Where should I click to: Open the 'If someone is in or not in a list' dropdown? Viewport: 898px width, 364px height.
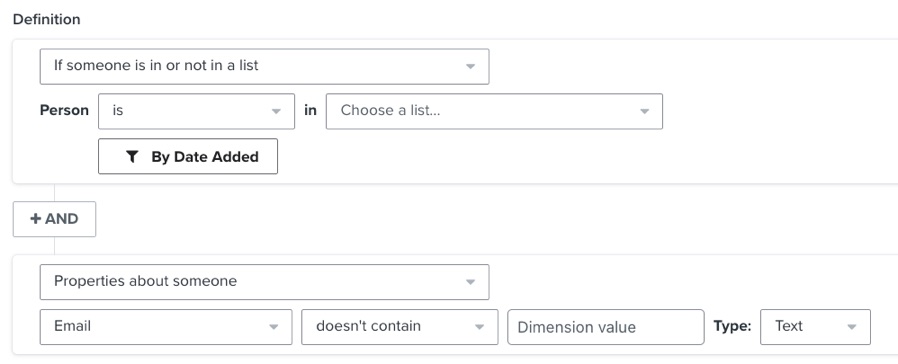[x=264, y=66]
